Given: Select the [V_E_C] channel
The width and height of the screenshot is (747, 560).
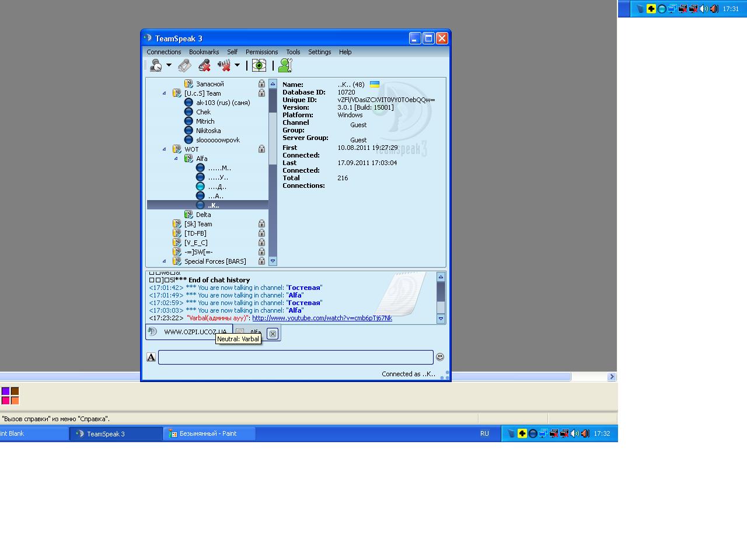Looking at the screenshot, I should tap(196, 243).
